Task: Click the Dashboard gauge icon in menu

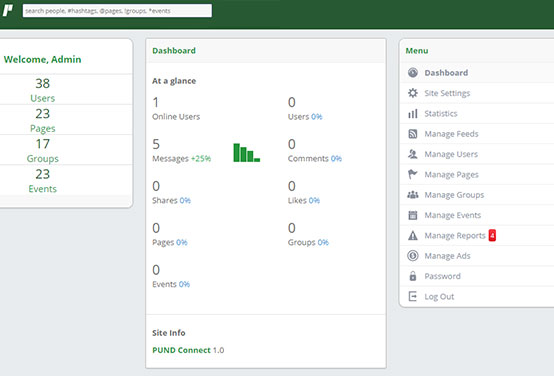Action: click(x=413, y=73)
